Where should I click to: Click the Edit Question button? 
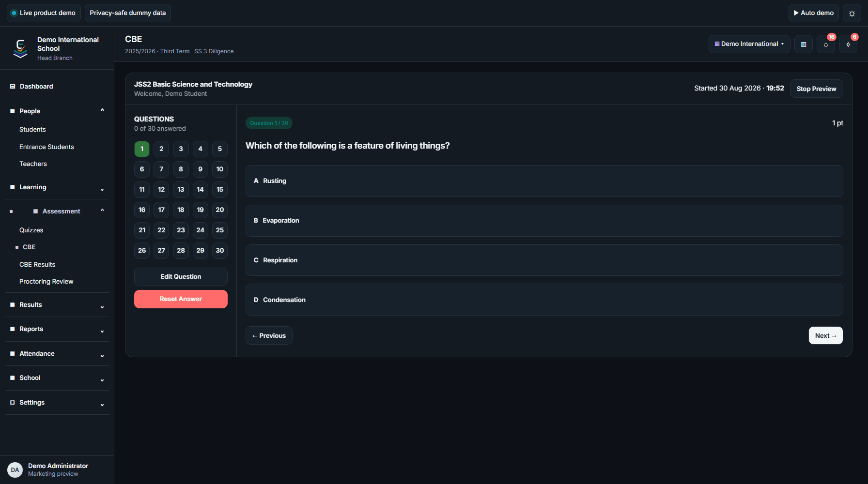[x=181, y=277]
